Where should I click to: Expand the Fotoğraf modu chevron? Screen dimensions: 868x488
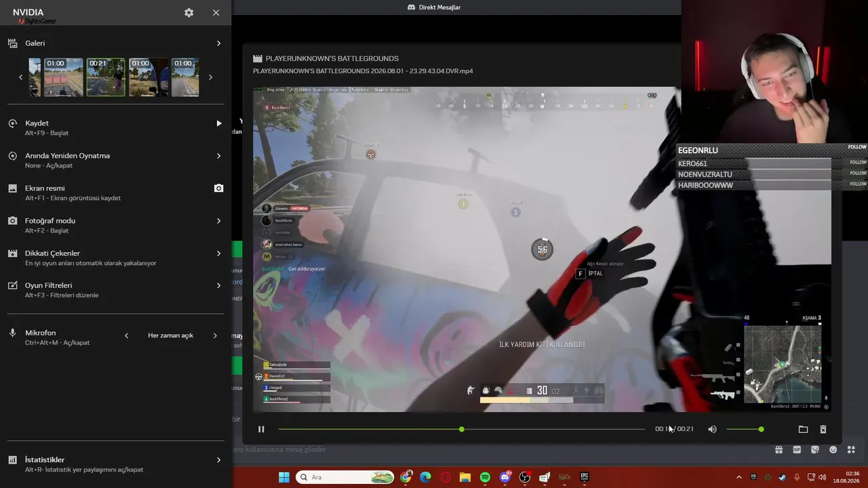click(x=218, y=221)
